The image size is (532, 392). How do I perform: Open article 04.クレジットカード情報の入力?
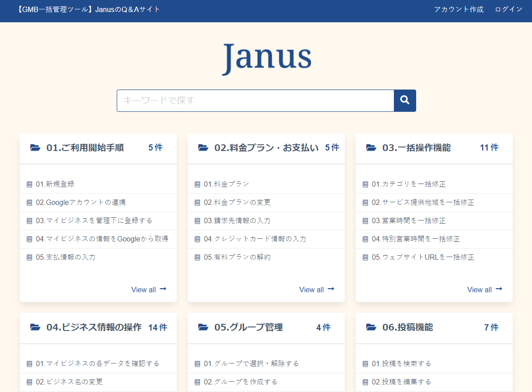pyautogui.click(x=255, y=239)
